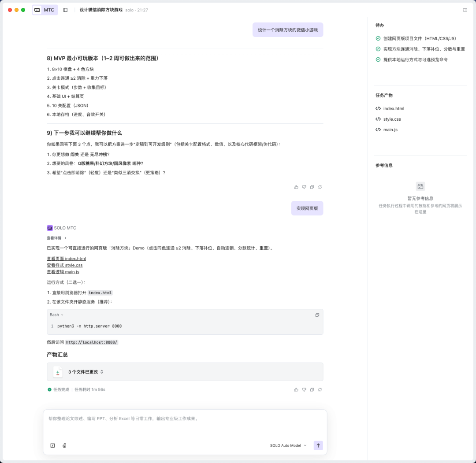
Task: Collapse the right info panel icon
Action: pos(465,10)
